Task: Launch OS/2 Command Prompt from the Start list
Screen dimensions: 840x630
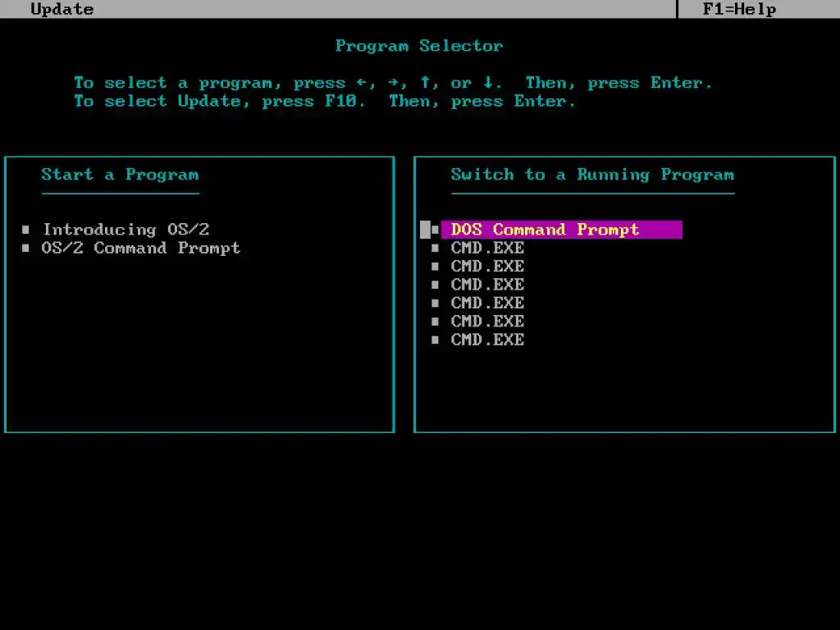Action: (141, 248)
